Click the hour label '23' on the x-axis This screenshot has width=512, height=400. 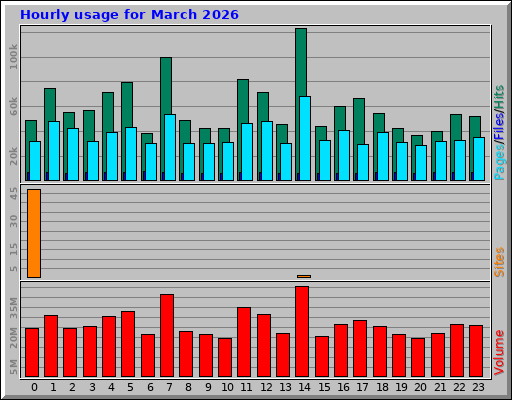pyautogui.click(x=478, y=387)
